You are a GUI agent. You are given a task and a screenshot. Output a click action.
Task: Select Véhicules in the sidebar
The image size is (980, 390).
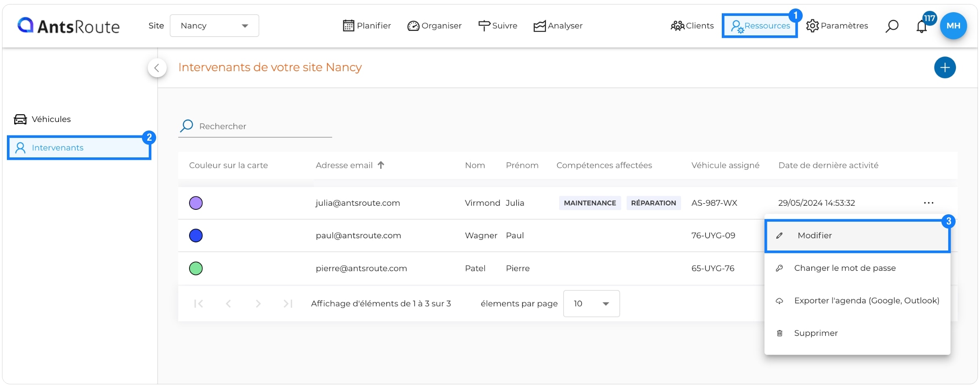point(42,119)
